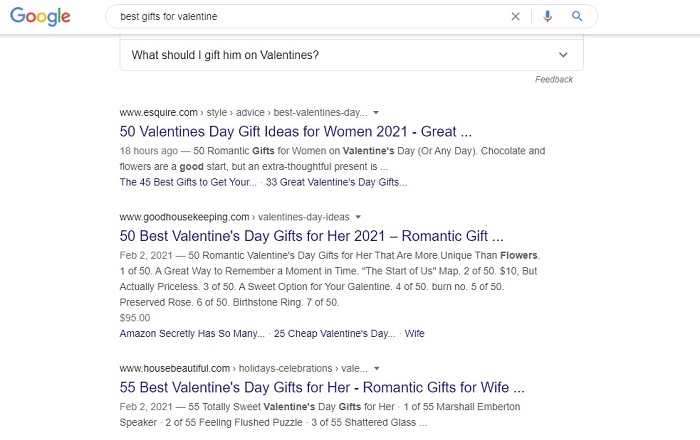Click the Google logo

(40, 17)
